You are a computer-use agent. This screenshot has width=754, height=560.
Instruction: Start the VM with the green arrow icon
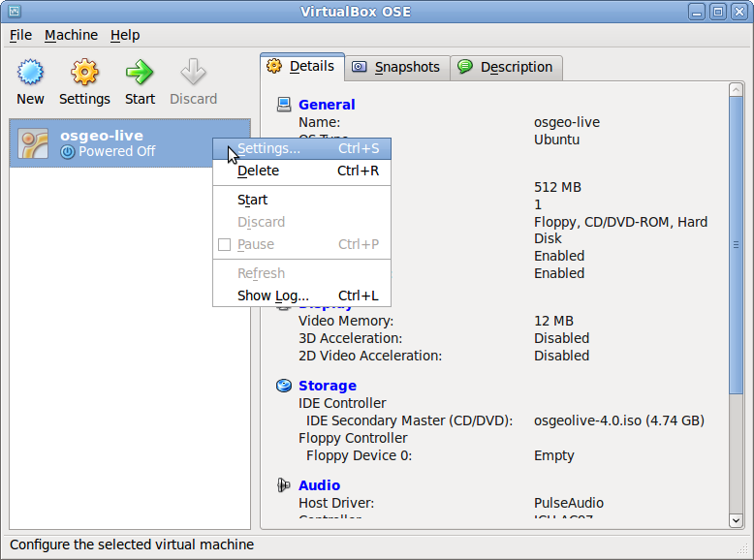point(140,73)
